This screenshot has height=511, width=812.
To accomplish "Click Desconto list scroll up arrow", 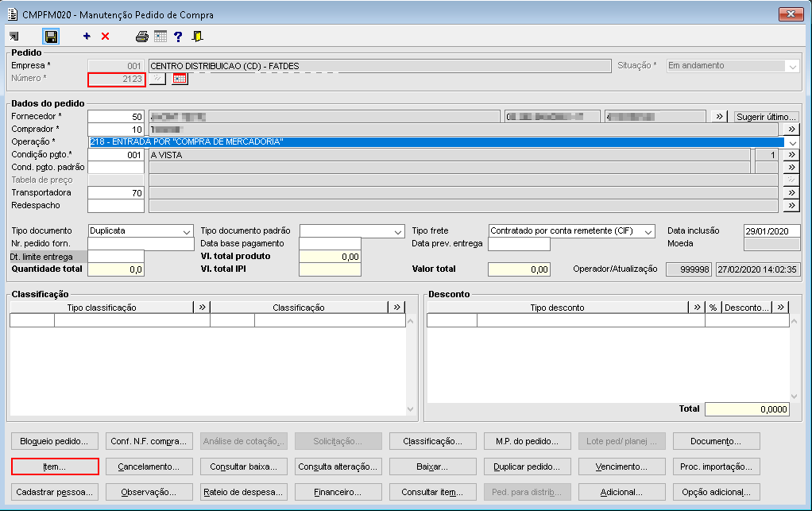I will (795, 321).
